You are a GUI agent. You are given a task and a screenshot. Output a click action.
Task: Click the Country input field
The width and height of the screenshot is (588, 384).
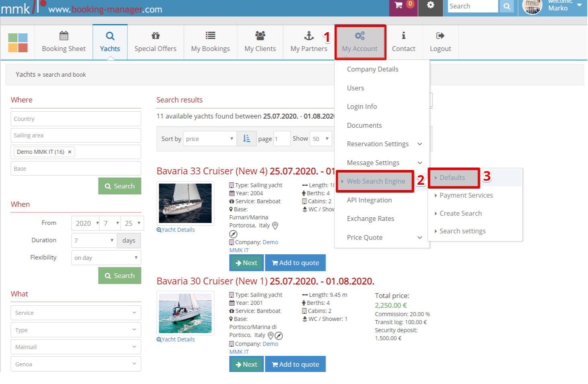pyautogui.click(x=76, y=119)
